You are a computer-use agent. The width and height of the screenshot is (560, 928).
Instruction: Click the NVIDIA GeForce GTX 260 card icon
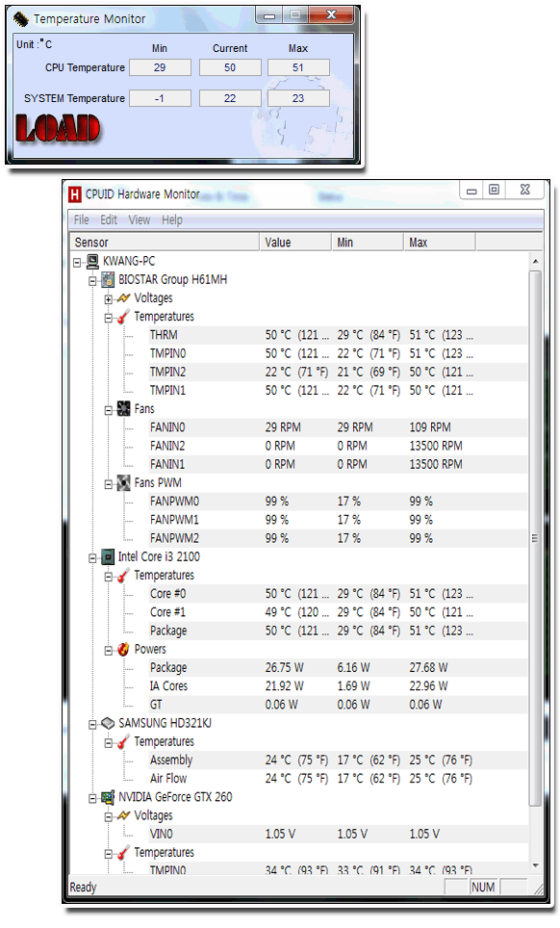pyautogui.click(x=108, y=797)
